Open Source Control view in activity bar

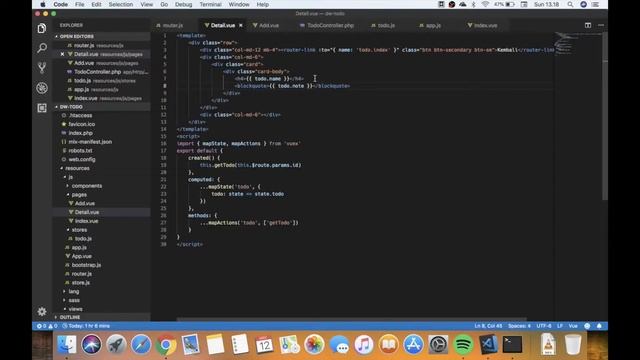(x=42, y=68)
